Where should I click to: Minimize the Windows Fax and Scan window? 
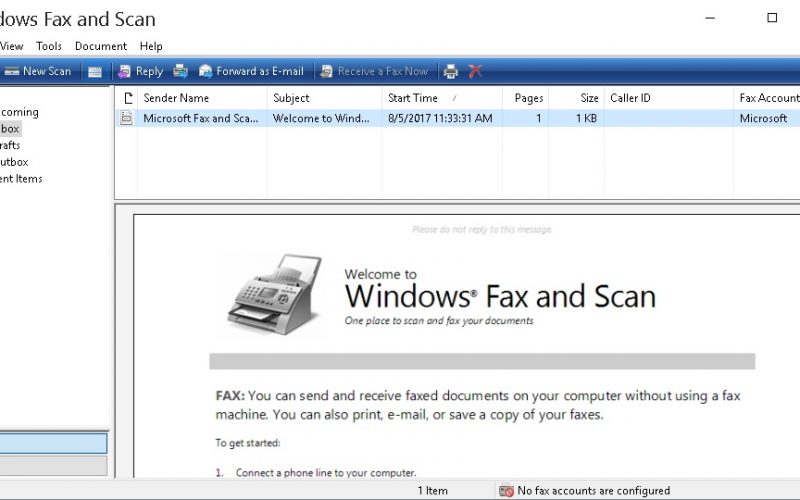710,18
